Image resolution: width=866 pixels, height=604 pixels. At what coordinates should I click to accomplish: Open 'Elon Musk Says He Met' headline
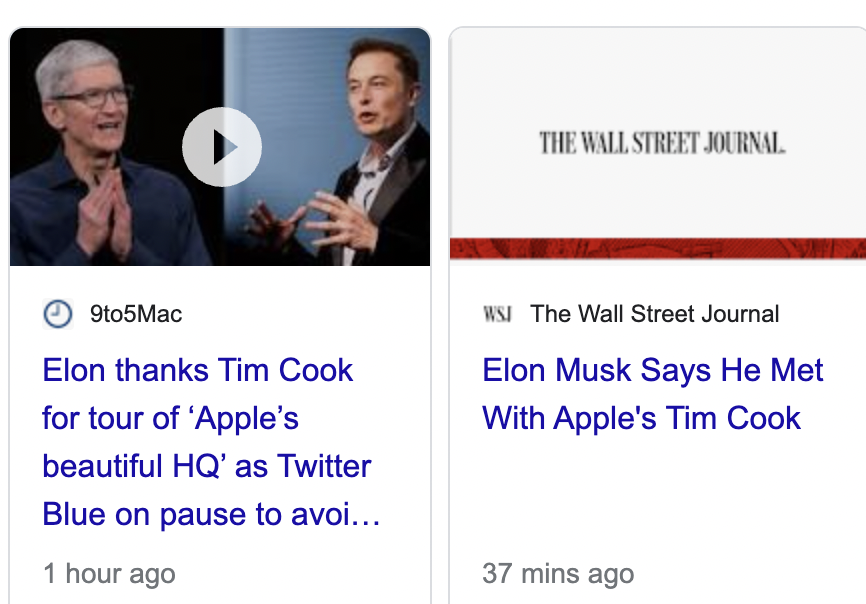coord(652,370)
